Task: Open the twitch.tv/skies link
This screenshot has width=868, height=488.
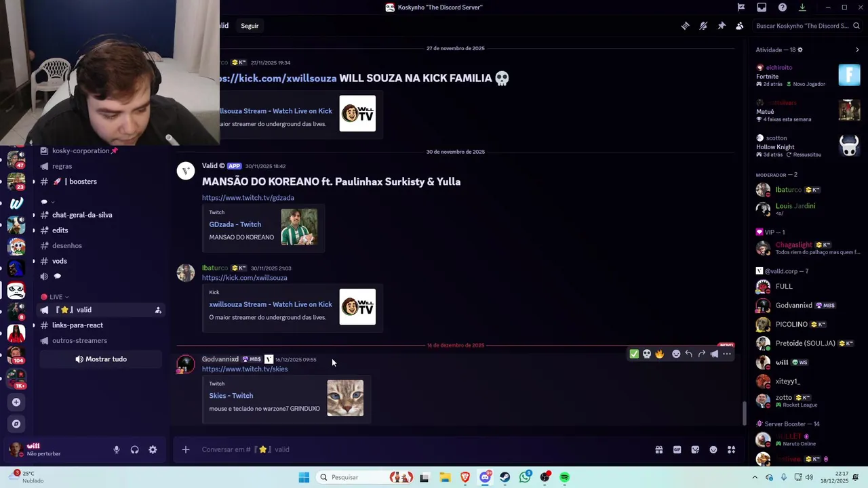Action: coord(245,369)
